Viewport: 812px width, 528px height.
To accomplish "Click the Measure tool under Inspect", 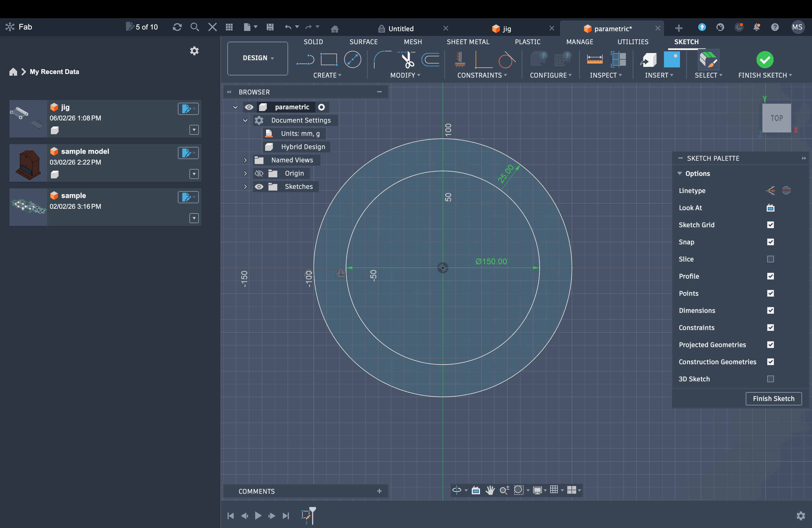I will tap(594, 60).
